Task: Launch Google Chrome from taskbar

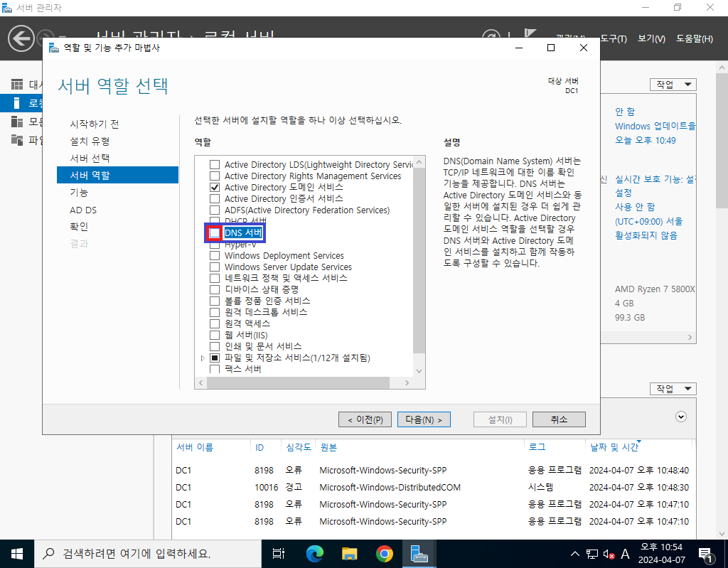Action: click(x=385, y=554)
